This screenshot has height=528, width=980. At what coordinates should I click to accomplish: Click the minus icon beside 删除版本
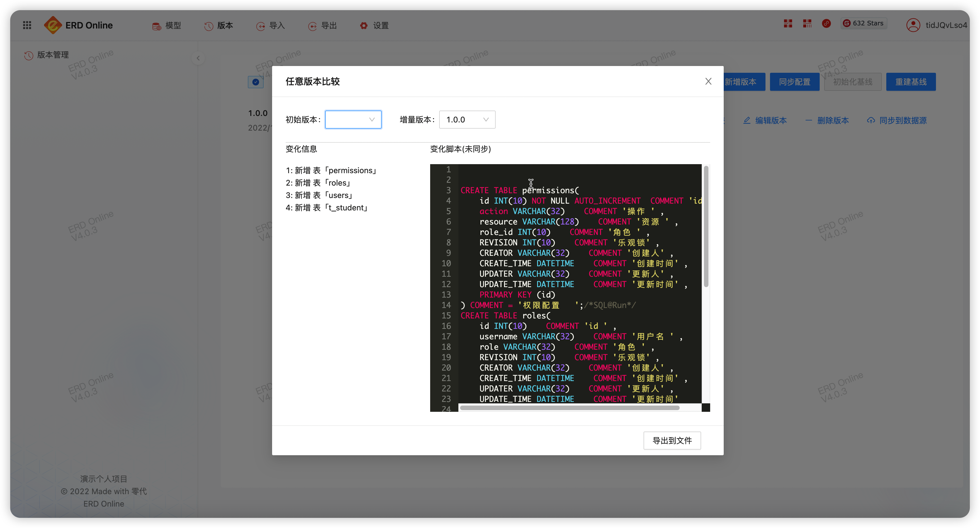(808, 120)
